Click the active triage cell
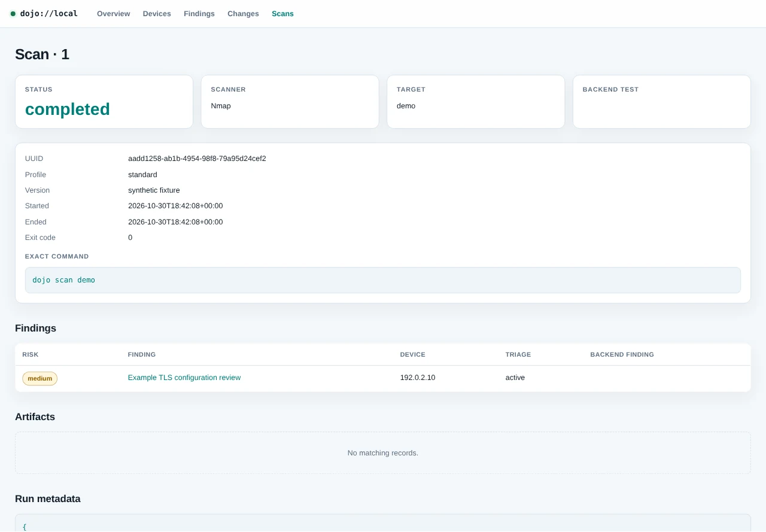Screen dimensions: 766x532 pos(515,378)
